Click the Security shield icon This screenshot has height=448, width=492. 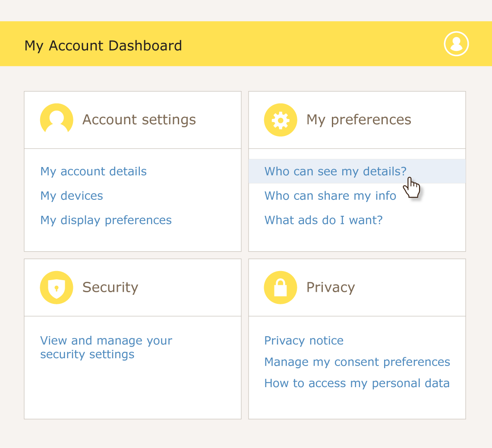point(57,287)
